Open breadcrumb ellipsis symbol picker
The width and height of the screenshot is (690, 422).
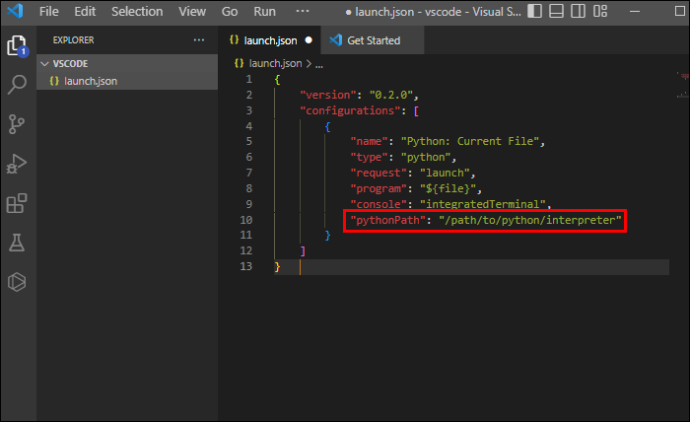click(319, 64)
